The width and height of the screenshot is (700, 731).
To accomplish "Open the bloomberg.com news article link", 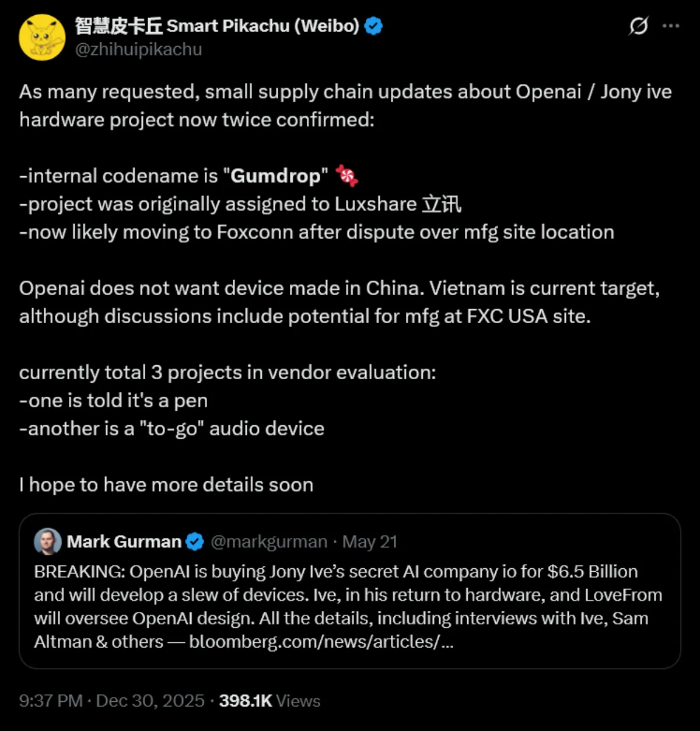I will pos(321,642).
